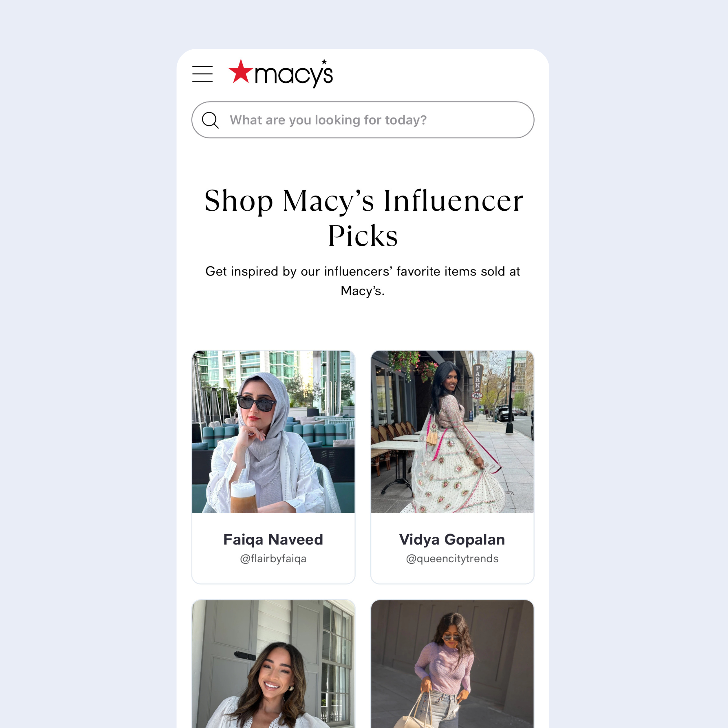Click the @queencitytrends handle
The width and height of the screenshot is (728, 728).
(x=452, y=558)
